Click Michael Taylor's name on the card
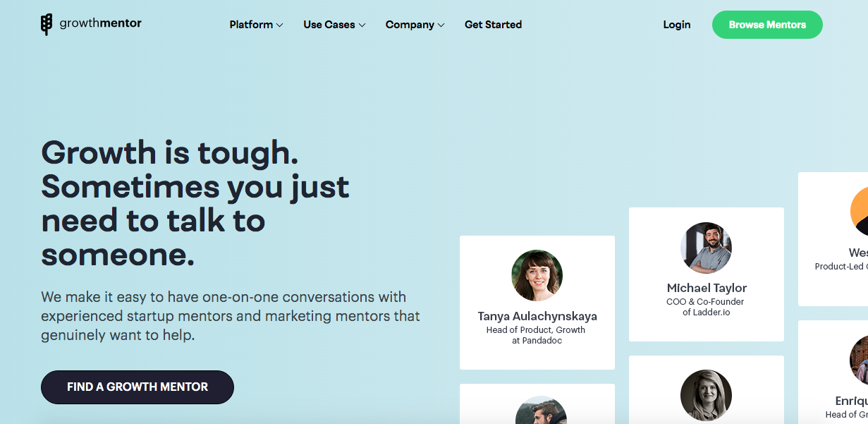The width and height of the screenshot is (868, 424). tap(707, 288)
